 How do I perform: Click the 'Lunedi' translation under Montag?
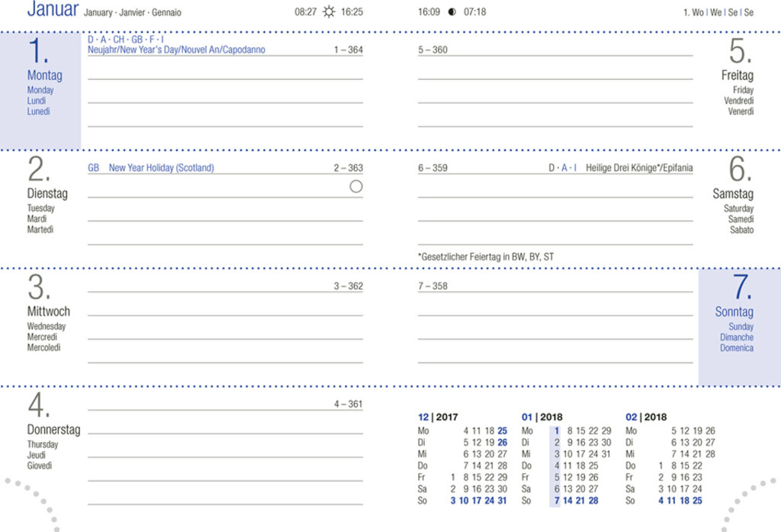click(38, 111)
